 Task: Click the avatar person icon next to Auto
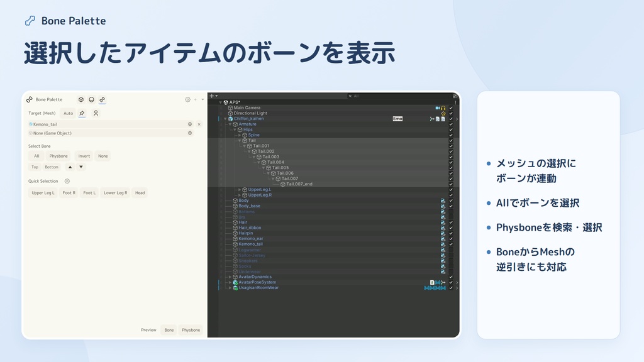96,113
